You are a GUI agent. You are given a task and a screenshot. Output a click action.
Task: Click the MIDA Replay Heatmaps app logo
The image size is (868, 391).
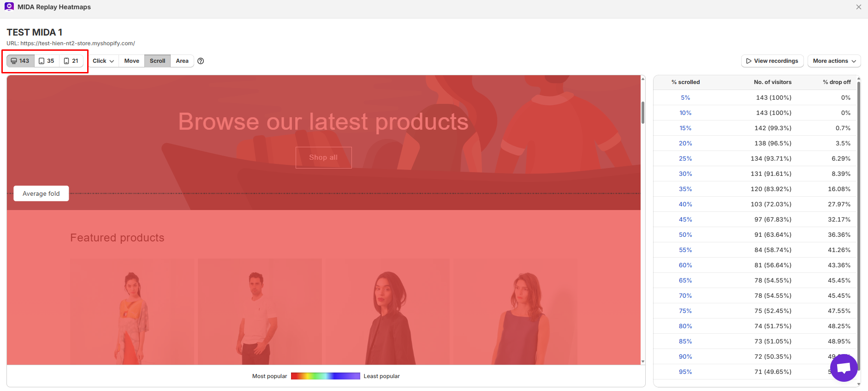[9, 6]
